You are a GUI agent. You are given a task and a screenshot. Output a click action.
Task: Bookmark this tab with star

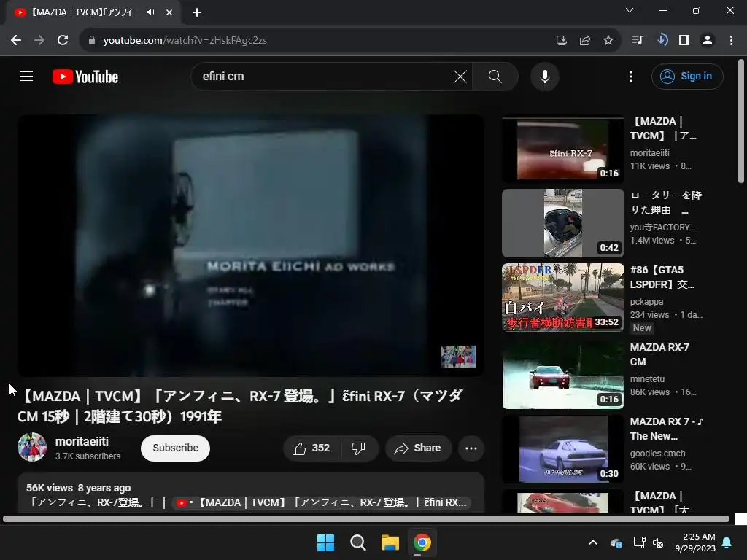[x=608, y=41]
